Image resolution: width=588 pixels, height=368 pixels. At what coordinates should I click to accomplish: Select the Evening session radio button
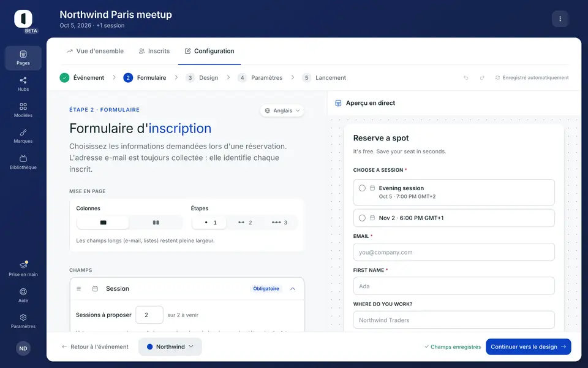[362, 188]
